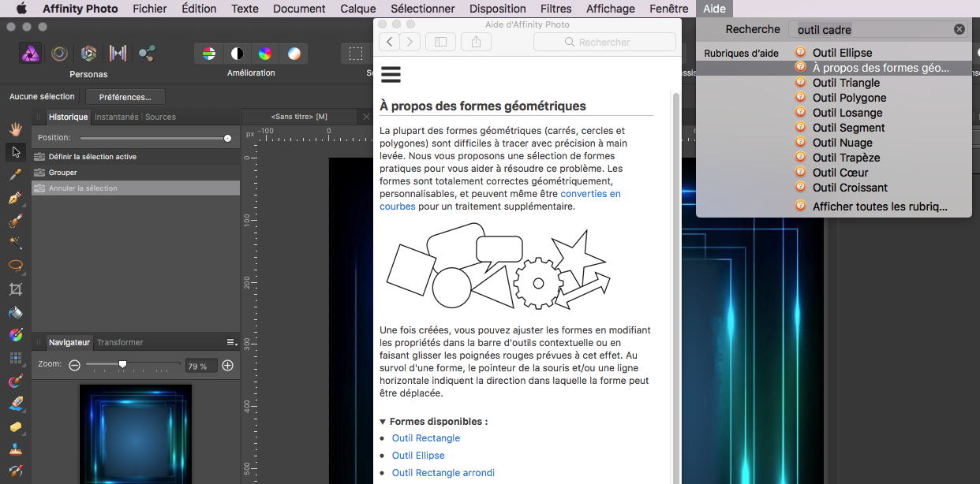
Task: Switch to the Transformer tab
Action: 120,342
